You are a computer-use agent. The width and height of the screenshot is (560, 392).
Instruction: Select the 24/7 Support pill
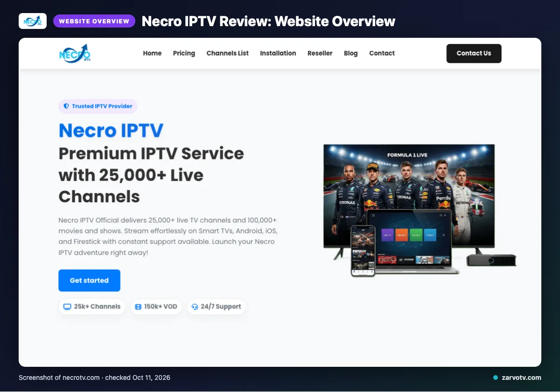tap(217, 307)
